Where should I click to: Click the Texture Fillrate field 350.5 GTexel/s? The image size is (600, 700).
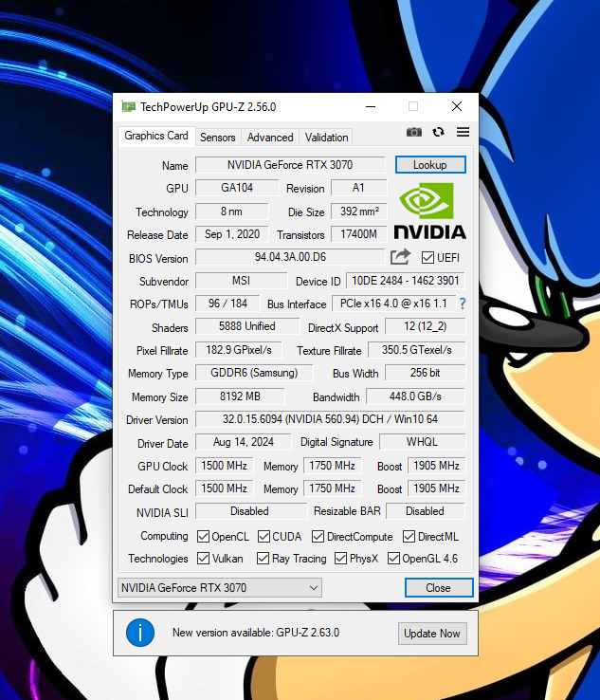tap(417, 350)
